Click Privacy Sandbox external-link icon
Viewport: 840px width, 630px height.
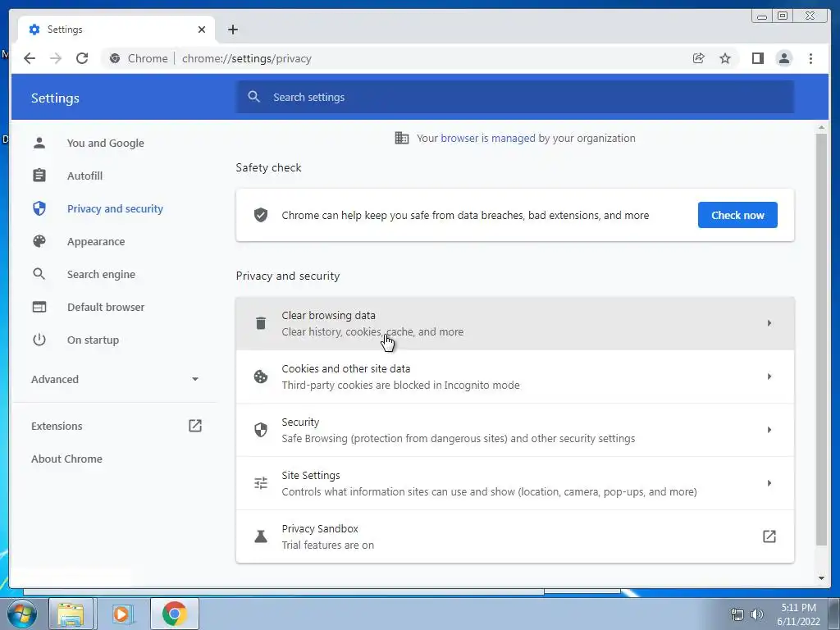pos(769,536)
